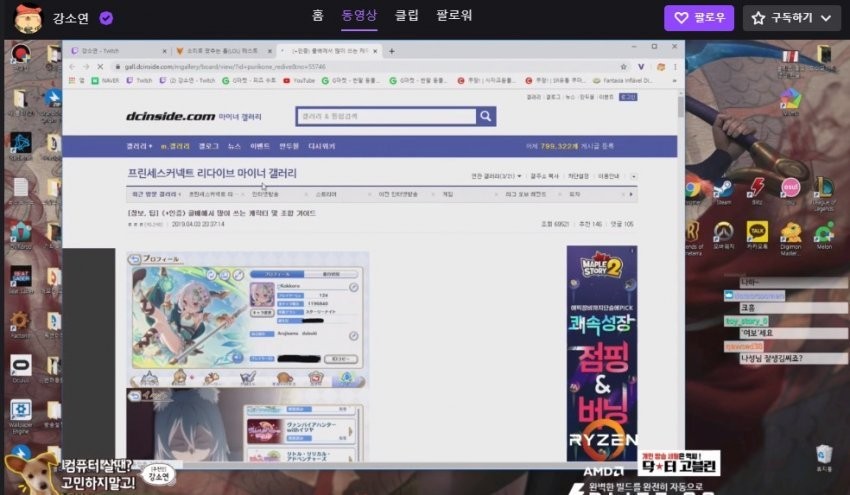
Task: Open the Wallpaper Engine desktop icon
Action: point(21,416)
